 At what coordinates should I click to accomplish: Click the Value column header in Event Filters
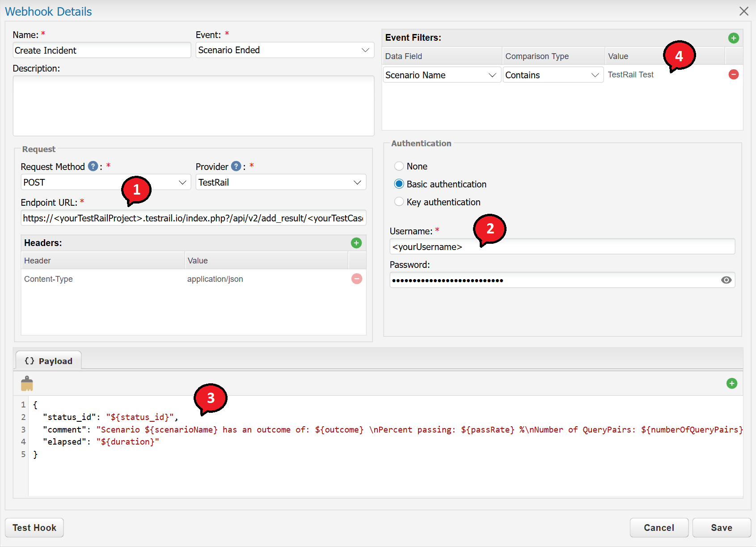[x=665, y=56]
